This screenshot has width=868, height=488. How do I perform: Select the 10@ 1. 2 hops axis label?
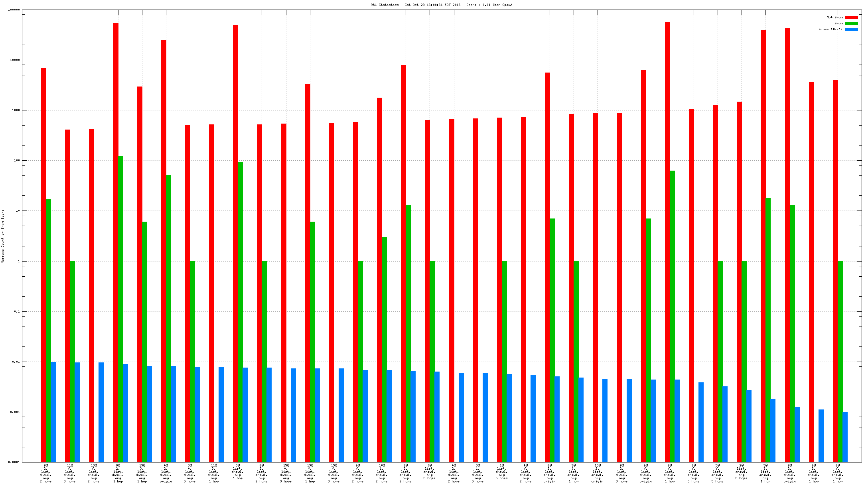pos(381,473)
